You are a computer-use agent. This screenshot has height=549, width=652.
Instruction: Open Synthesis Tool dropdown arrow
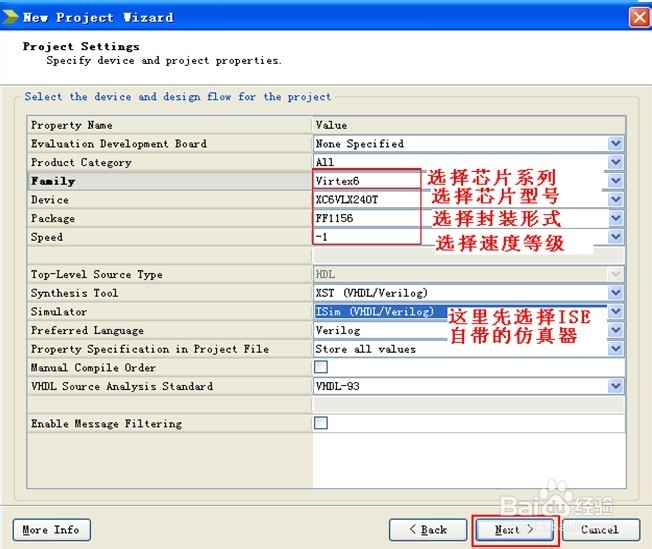(x=615, y=293)
